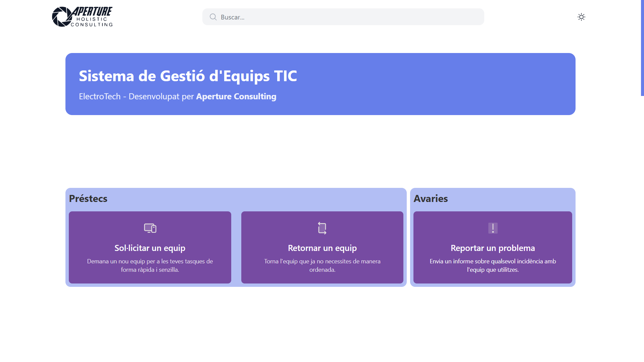Image resolution: width=644 pixels, height=362 pixels.
Task: Click the magnifying glass search icon
Action: (213, 17)
